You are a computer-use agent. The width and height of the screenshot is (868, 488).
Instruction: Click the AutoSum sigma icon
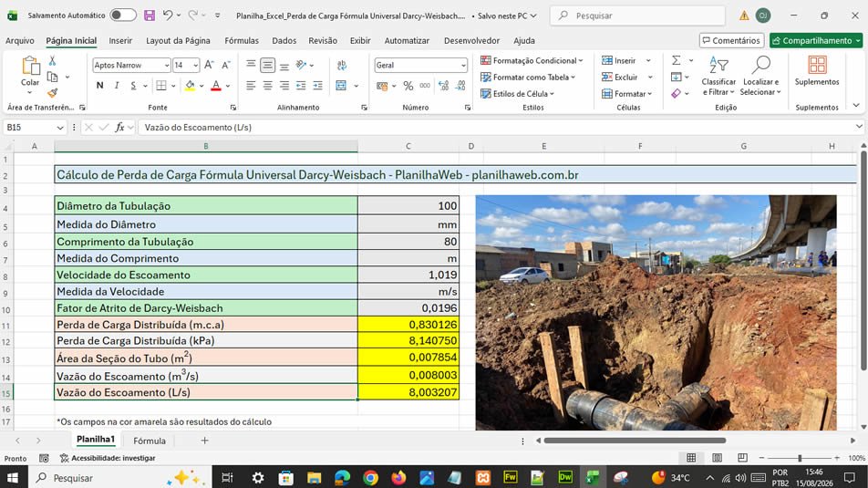[676, 60]
